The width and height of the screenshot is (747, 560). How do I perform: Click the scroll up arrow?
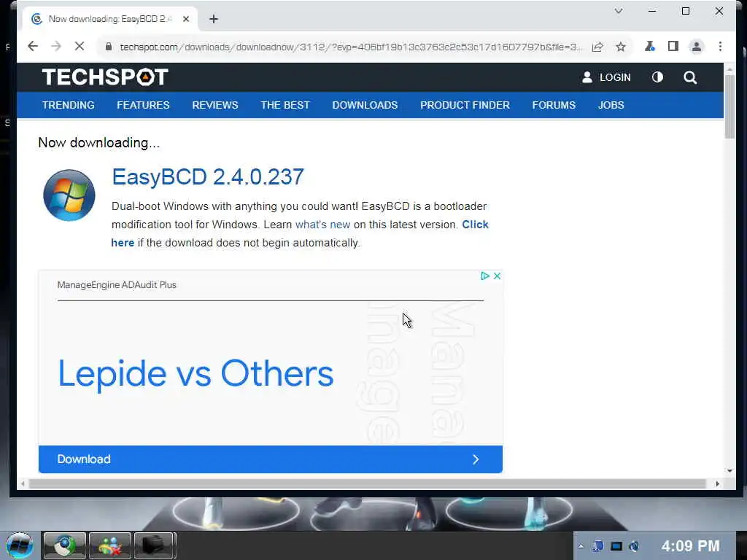[729, 69]
